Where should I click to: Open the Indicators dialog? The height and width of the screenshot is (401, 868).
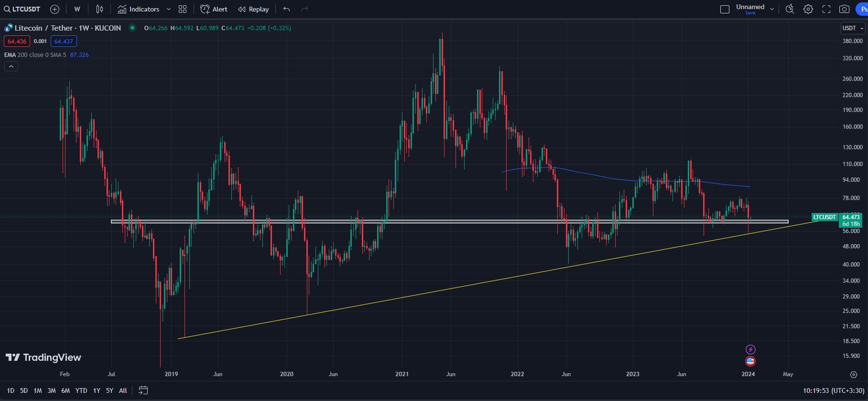pos(139,9)
